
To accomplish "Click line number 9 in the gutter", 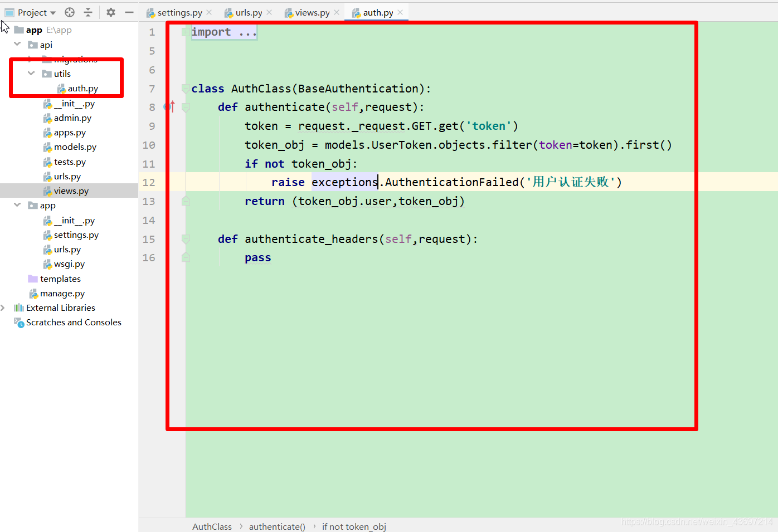I will pos(152,126).
